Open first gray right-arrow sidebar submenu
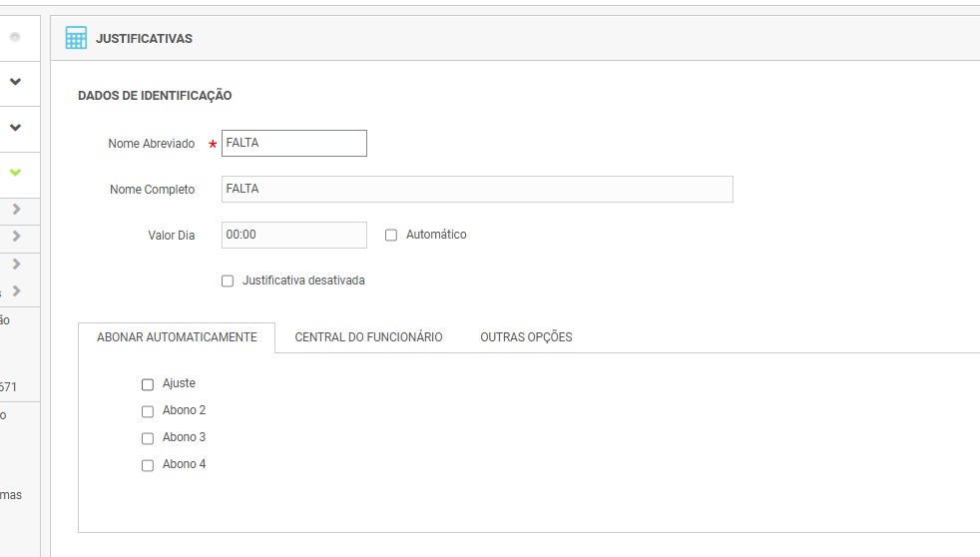 click(16, 210)
